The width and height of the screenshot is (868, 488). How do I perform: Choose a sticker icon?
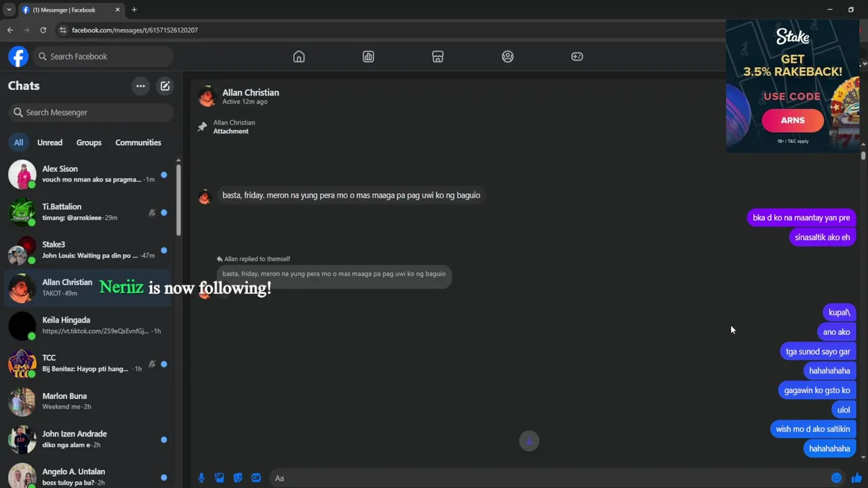[238, 478]
